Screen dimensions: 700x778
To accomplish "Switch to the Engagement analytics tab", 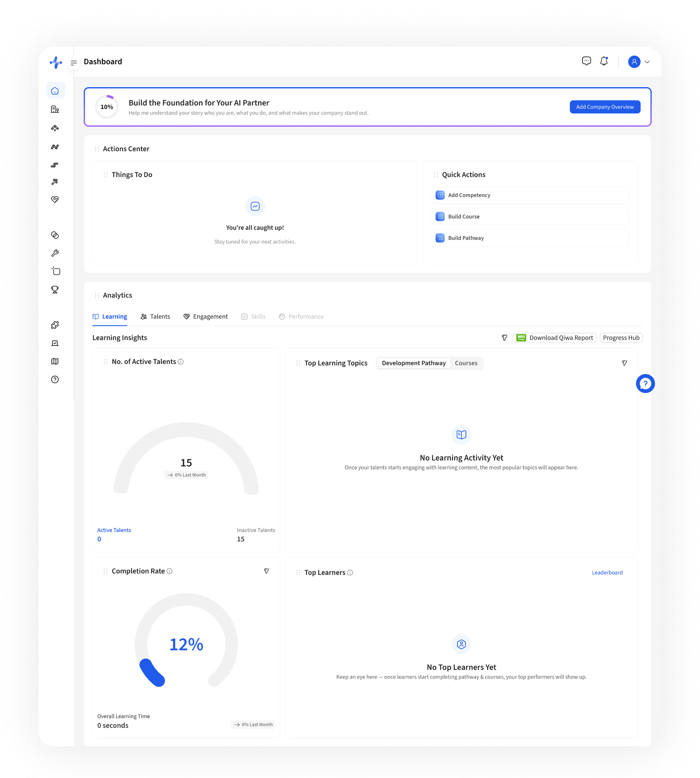I will [205, 317].
